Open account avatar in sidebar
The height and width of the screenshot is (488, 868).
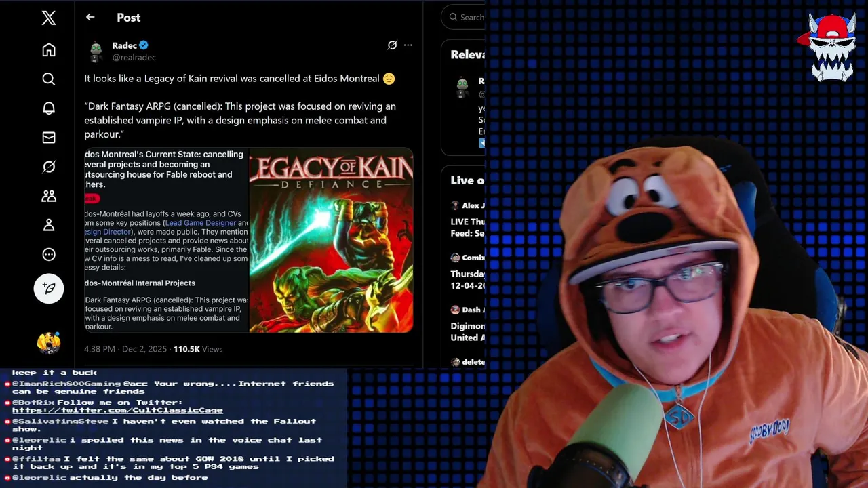point(49,343)
